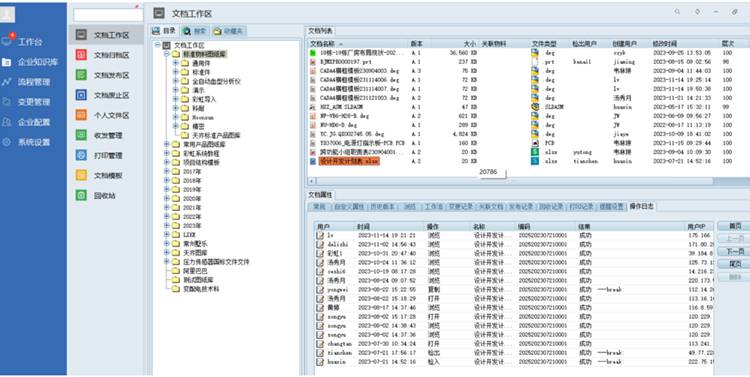Screen dimensions: 750x377
Task: Select the 2023年 folder
Action: pos(192,226)
